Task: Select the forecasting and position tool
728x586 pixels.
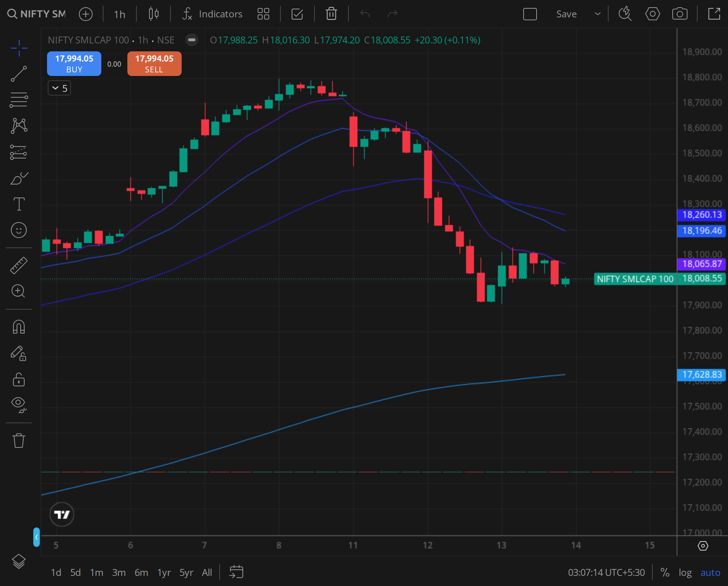Action: point(19,152)
